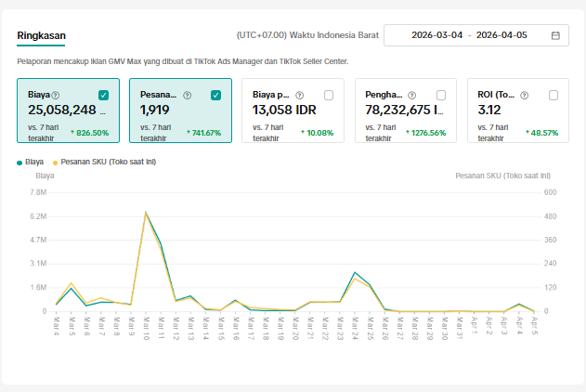Click the Mar 31 x-axis label
586x392 pixels.
point(460,328)
